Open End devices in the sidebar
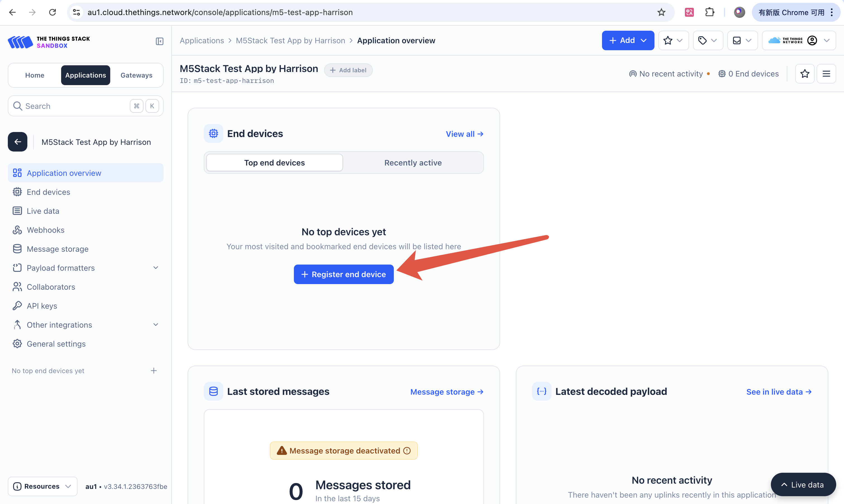This screenshot has width=844, height=504. 86,192
